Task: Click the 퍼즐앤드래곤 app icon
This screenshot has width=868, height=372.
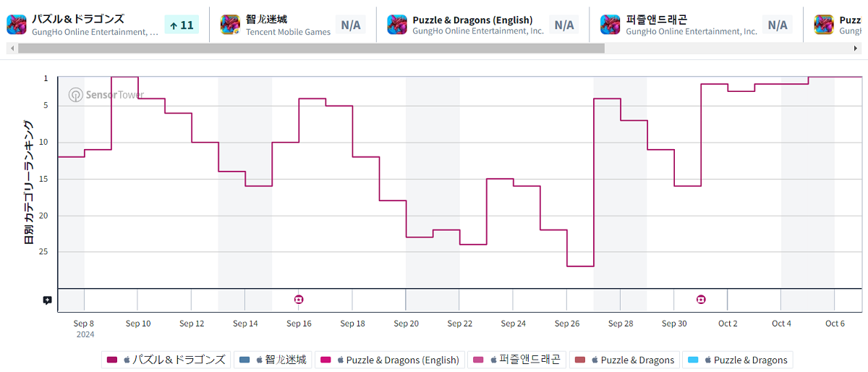Action: tap(610, 25)
